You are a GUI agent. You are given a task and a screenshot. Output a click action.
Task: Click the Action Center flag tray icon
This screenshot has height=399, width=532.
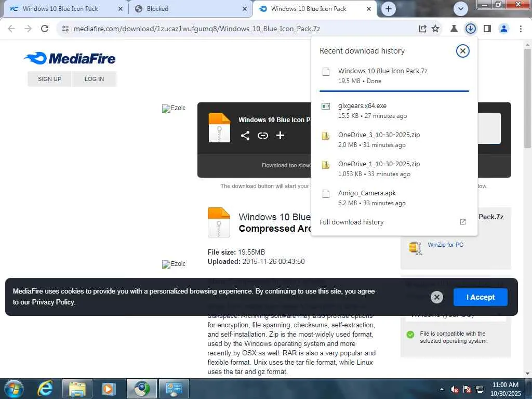467,389
